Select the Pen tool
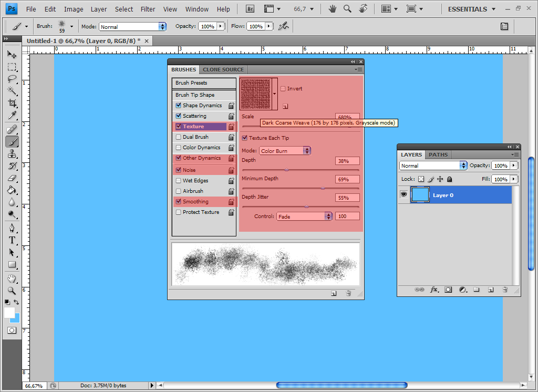 pyautogui.click(x=12, y=228)
